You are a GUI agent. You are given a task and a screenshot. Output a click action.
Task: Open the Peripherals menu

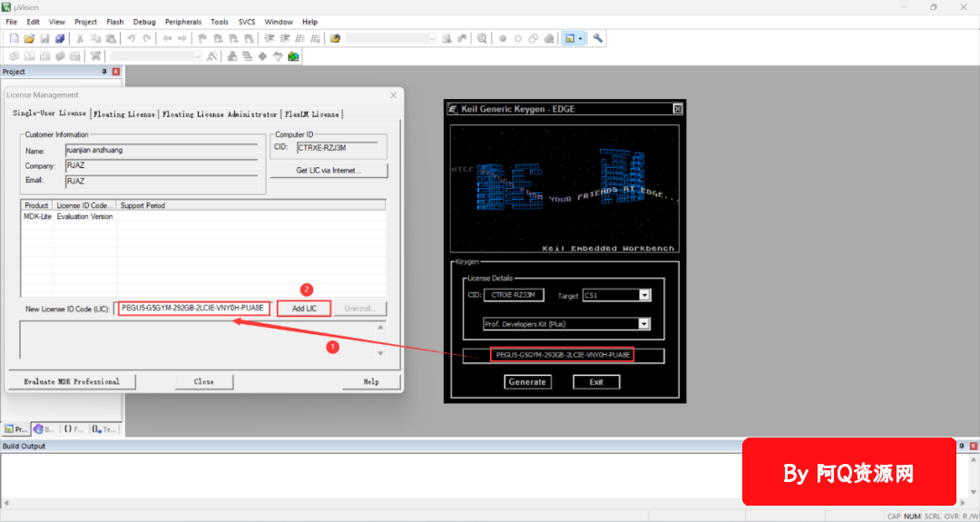tap(183, 22)
